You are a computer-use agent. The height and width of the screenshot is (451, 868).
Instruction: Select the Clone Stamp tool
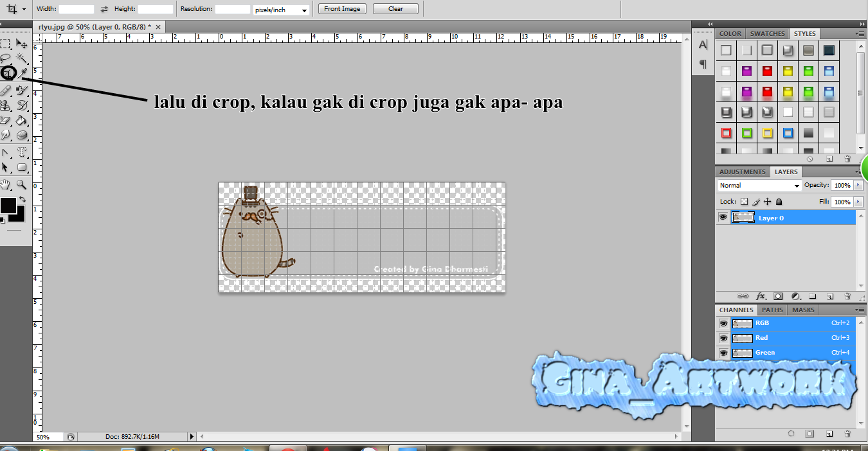tap(9, 105)
